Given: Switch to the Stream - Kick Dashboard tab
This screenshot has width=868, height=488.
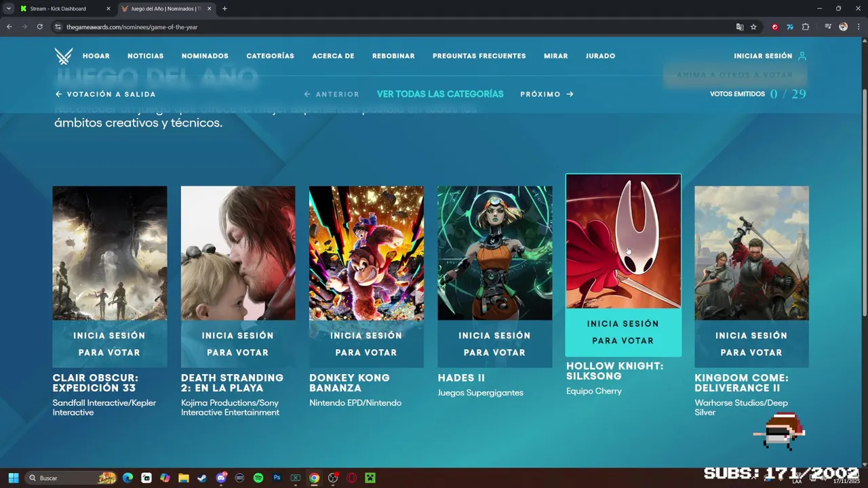Looking at the screenshot, I should coord(65,9).
